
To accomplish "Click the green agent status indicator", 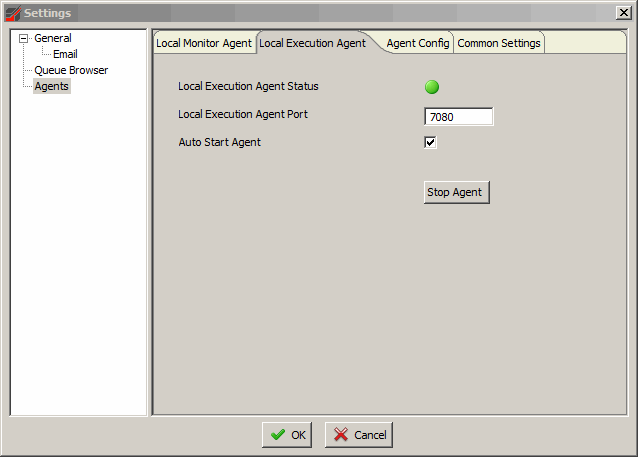I will (431, 87).
